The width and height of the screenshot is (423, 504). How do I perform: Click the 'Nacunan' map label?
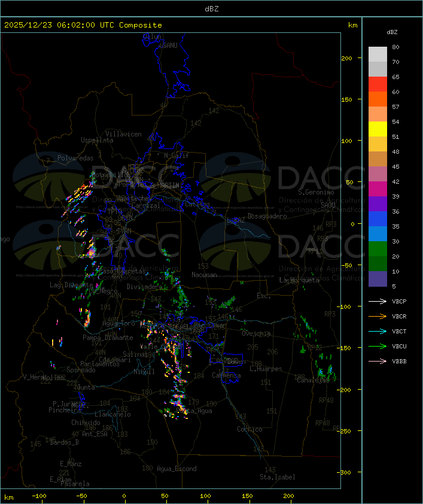pyautogui.click(x=204, y=275)
